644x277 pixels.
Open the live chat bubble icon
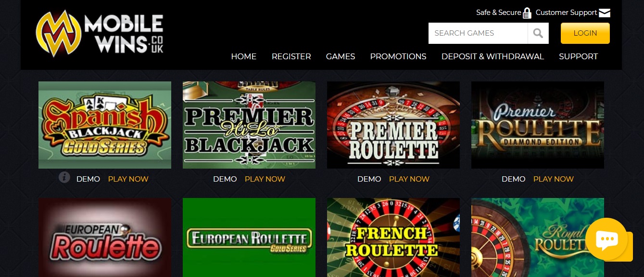tap(606, 239)
